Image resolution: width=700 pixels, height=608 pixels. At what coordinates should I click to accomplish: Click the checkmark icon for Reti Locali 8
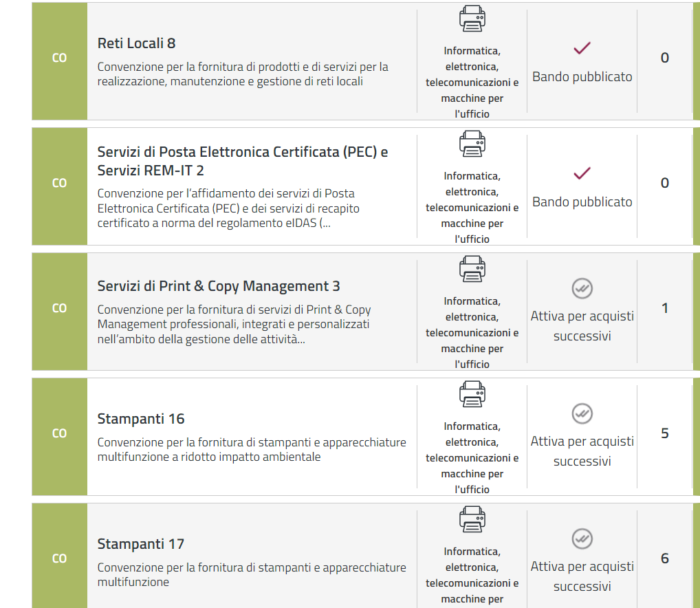(582, 48)
